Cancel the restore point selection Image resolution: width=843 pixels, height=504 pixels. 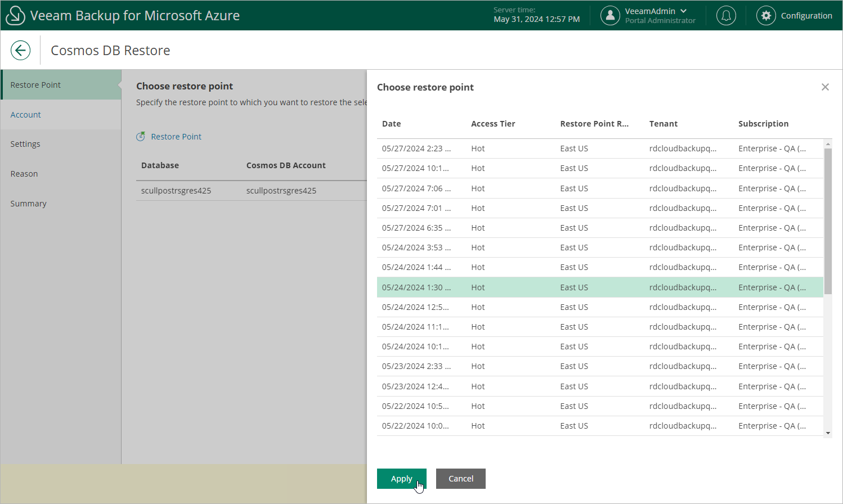coord(461,479)
